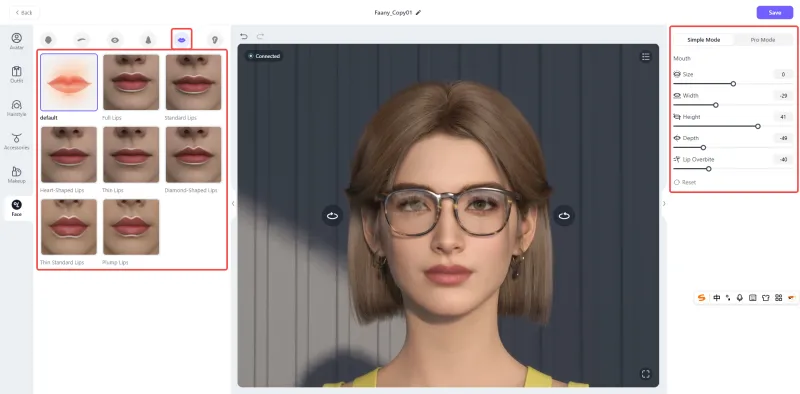
Task: Switch to Simple Mode tab
Action: pyautogui.click(x=704, y=40)
